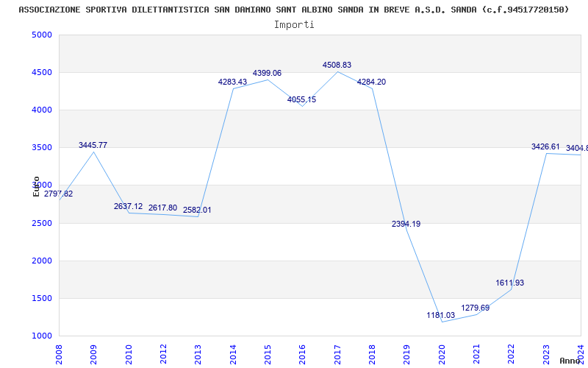Image resolution: width=588 pixels, height=368 pixels.
Task: Click the 2394.19 data label
Action: pyautogui.click(x=406, y=224)
